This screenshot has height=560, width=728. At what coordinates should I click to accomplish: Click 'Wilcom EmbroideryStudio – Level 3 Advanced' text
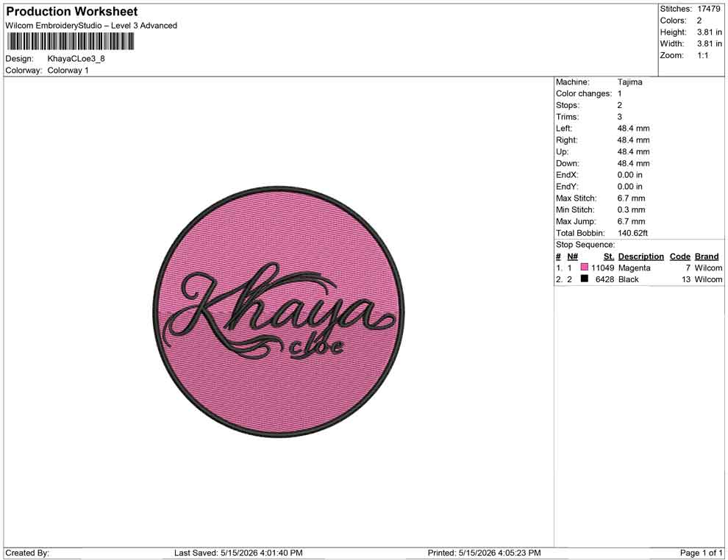(91, 26)
